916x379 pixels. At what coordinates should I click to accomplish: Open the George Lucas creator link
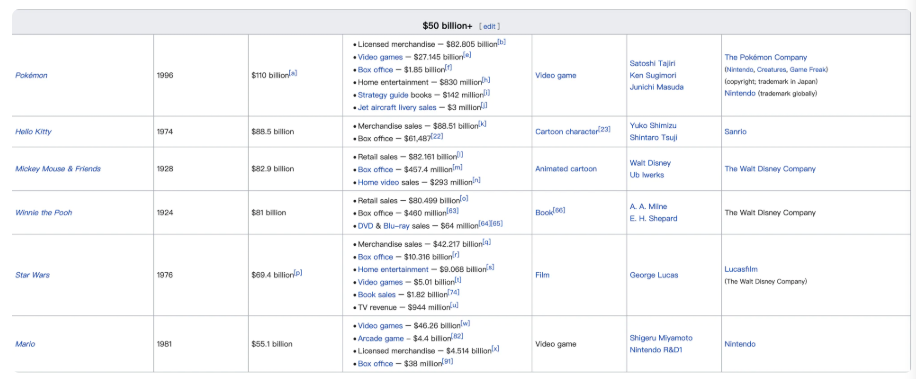click(654, 275)
